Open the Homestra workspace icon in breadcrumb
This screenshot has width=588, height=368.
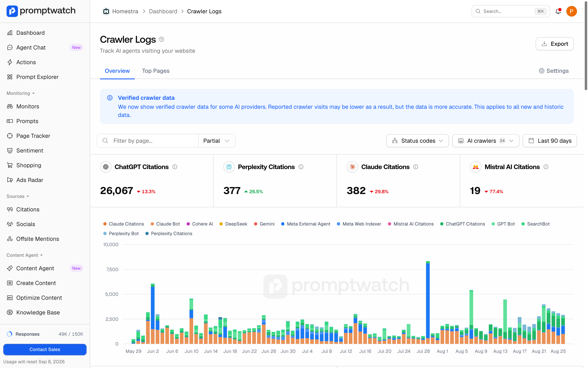point(106,11)
